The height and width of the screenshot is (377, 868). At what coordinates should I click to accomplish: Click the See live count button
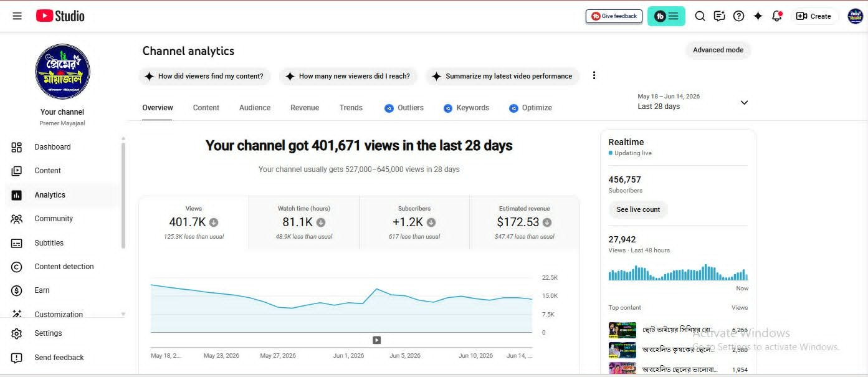pyautogui.click(x=638, y=209)
